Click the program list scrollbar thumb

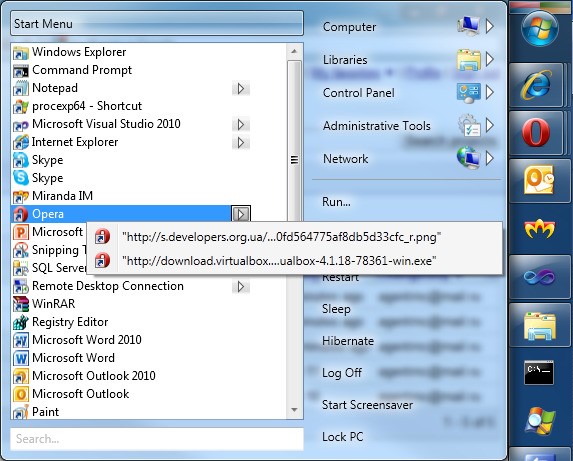[294, 160]
